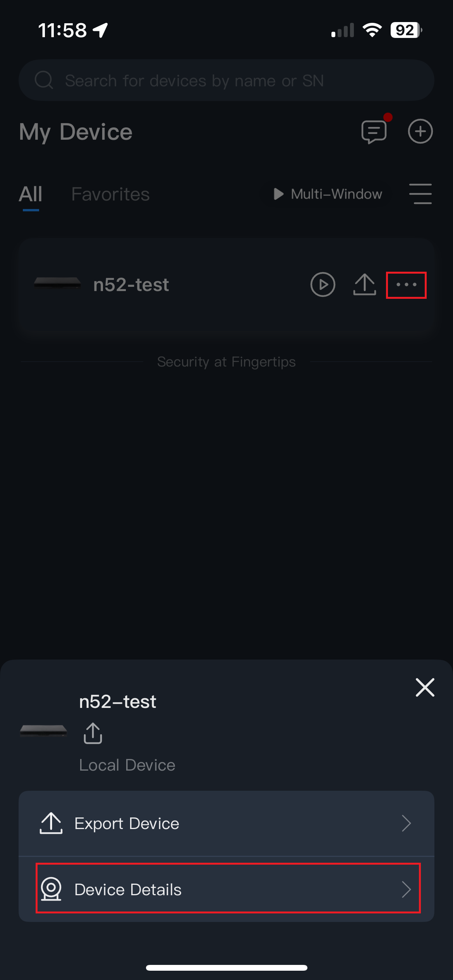Play live view for n52-test
This screenshot has width=453, height=980.
(x=323, y=285)
